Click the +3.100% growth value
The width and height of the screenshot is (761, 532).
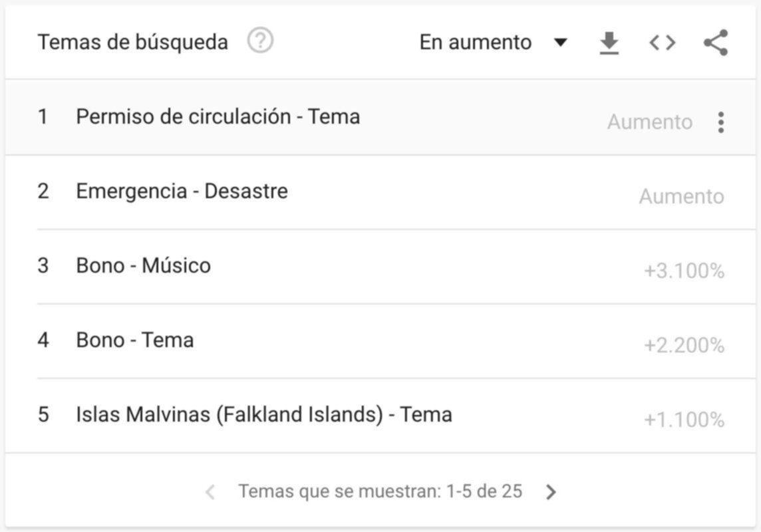(x=684, y=271)
